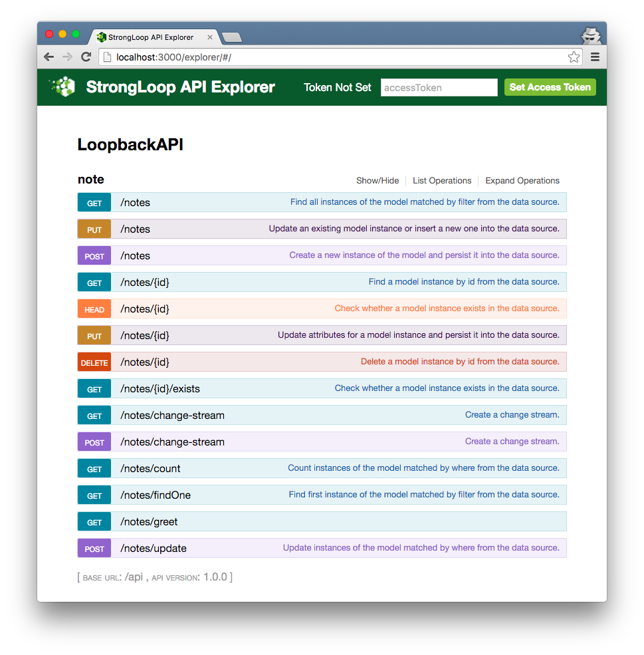The image size is (644, 655).
Task: Click 'Create a new instance' description
Action: pos(425,255)
